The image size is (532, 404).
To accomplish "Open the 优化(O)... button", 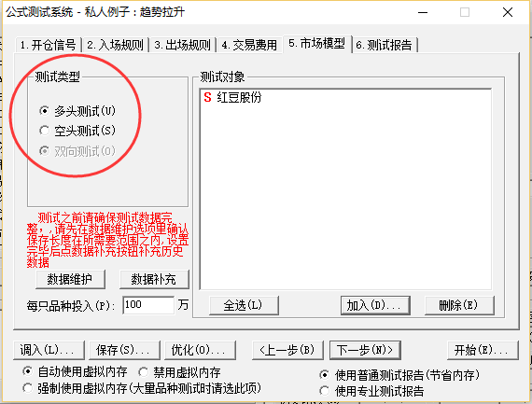I will point(200,350).
